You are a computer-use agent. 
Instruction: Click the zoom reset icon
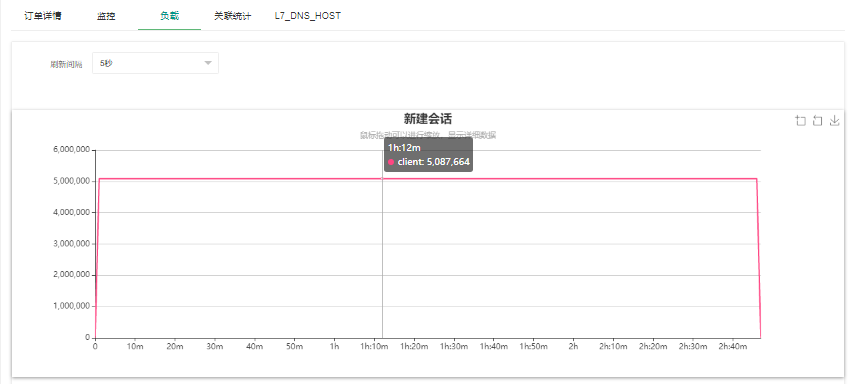coord(818,121)
